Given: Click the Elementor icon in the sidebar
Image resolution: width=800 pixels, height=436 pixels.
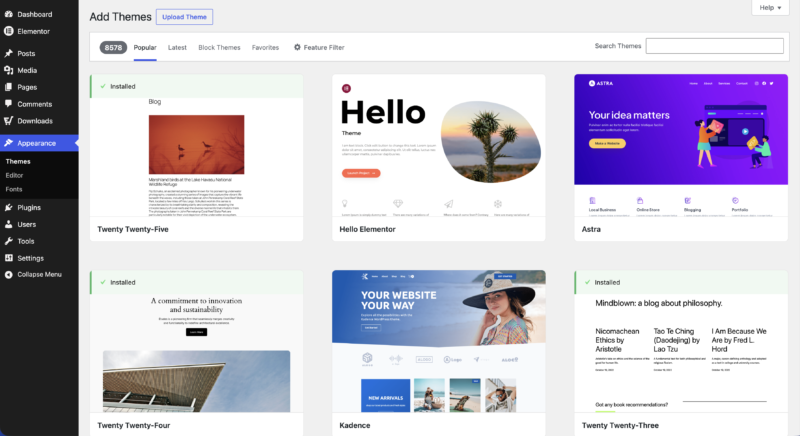Looking at the screenshot, I should [9, 31].
